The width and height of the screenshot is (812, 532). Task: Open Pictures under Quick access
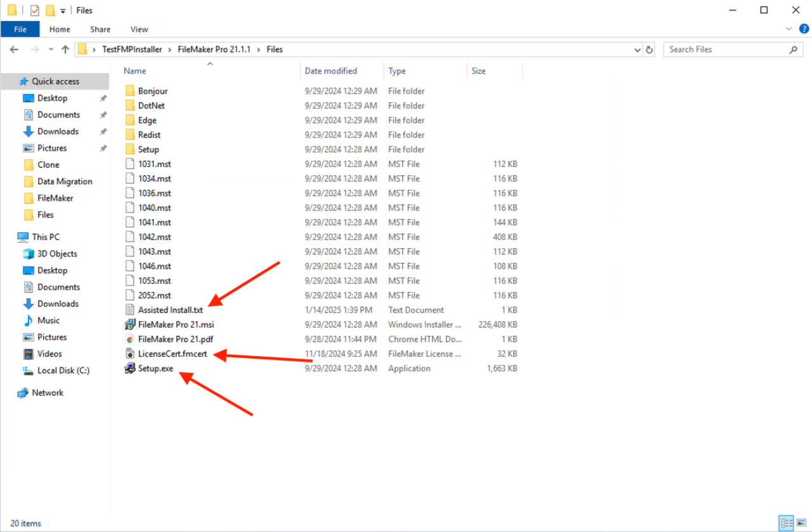(x=52, y=148)
